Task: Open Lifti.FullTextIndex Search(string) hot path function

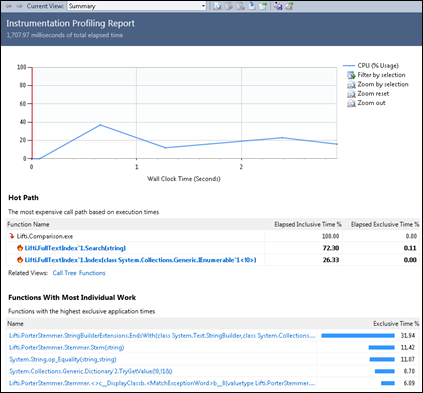Action: pos(75,248)
